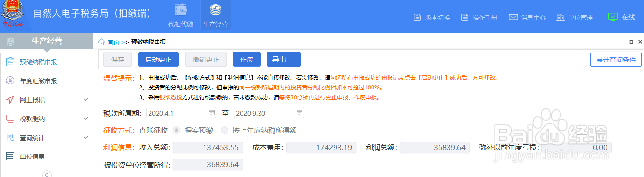Click 被投资单位经营所得 field value
This screenshot has height=177, width=644.
pos(208,165)
